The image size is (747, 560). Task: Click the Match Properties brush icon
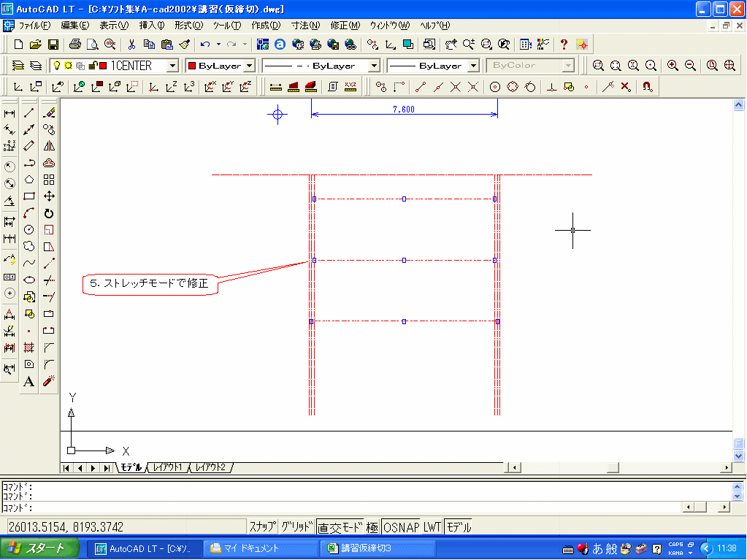pos(184,45)
